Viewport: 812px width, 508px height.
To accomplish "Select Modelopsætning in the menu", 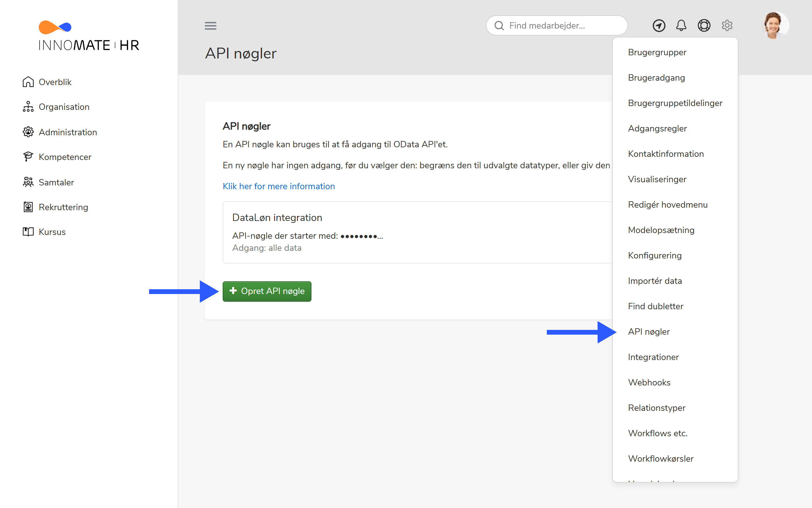I will tap(661, 230).
